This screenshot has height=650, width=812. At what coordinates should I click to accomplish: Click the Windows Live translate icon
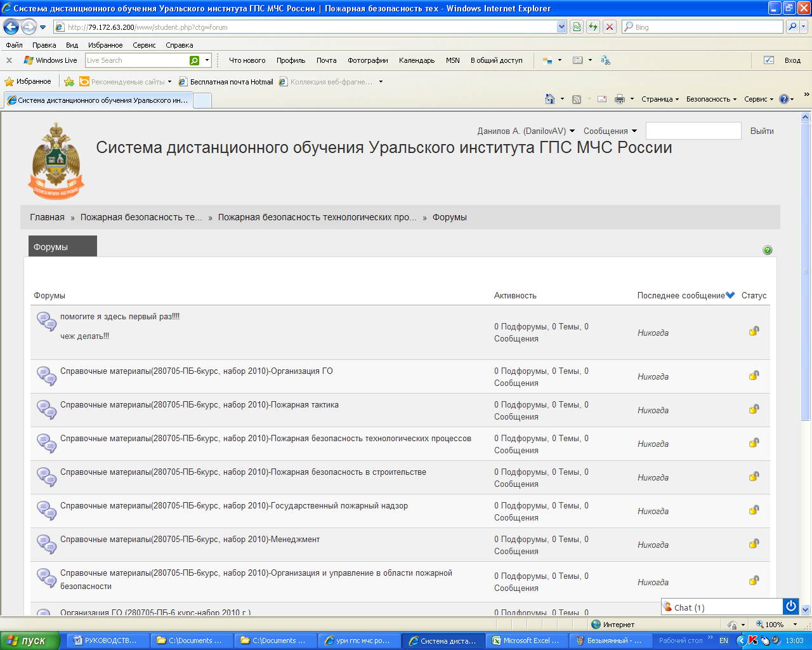[x=605, y=60]
